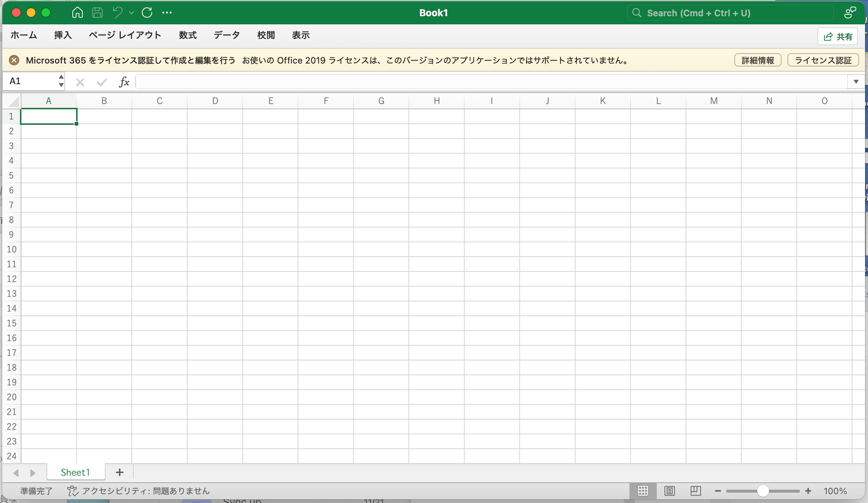
Task: Switch to Page Layout view
Action: 669,491
